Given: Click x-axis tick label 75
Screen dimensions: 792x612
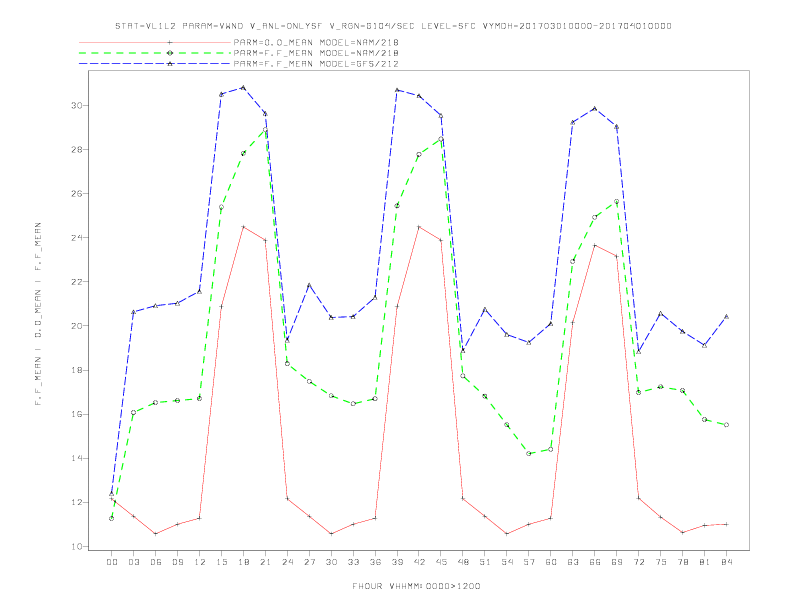Looking at the screenshot, I should pyautogui.click(x=660, y=562).
